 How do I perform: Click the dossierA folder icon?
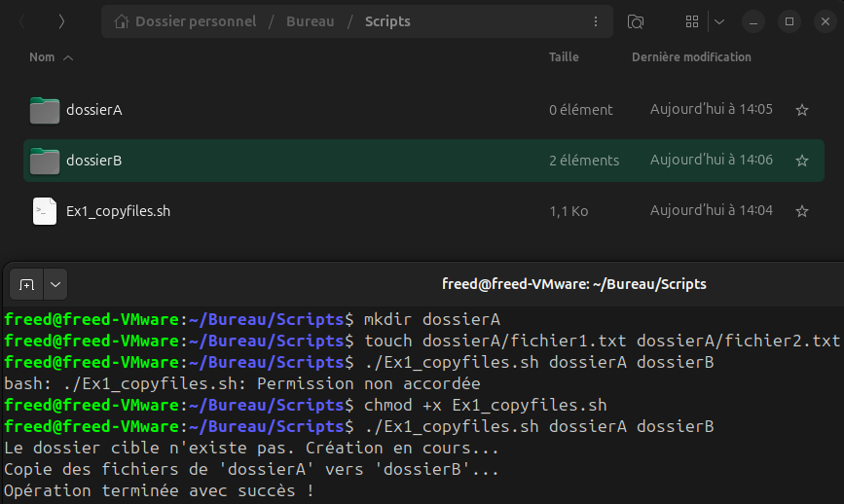pyautogui.click(x=45, y=110)
